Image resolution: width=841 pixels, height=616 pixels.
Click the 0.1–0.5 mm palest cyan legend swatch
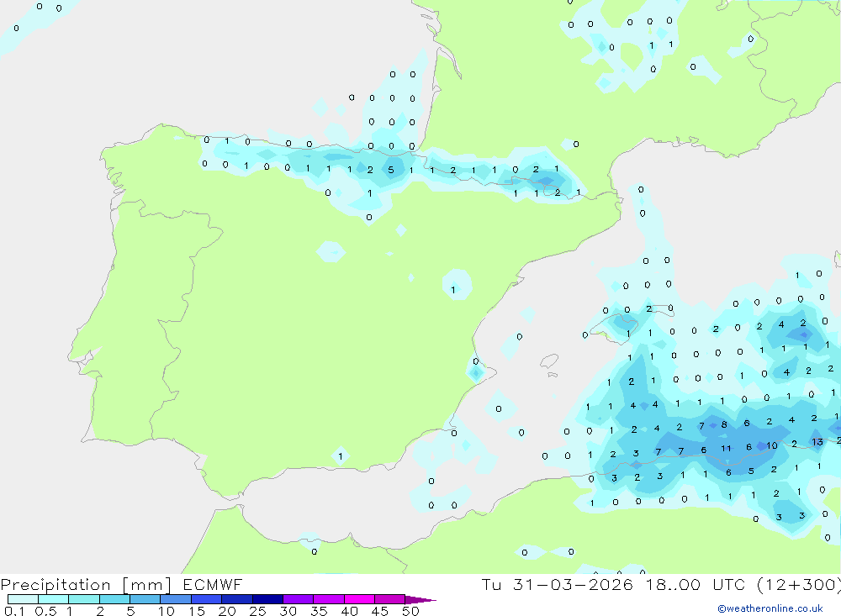point(23,599)
